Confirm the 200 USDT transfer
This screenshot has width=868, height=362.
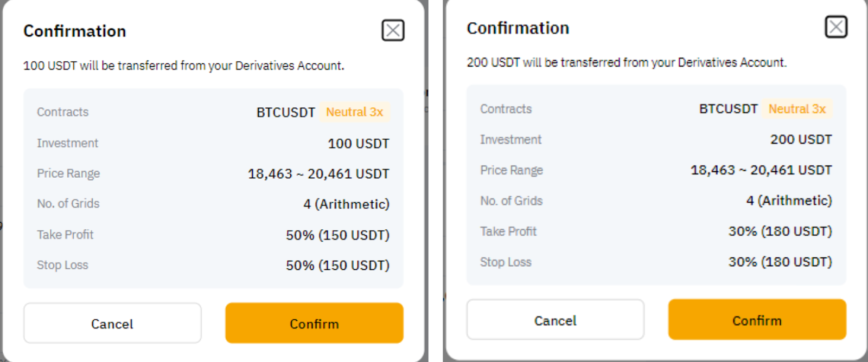[x=757, y=320]
